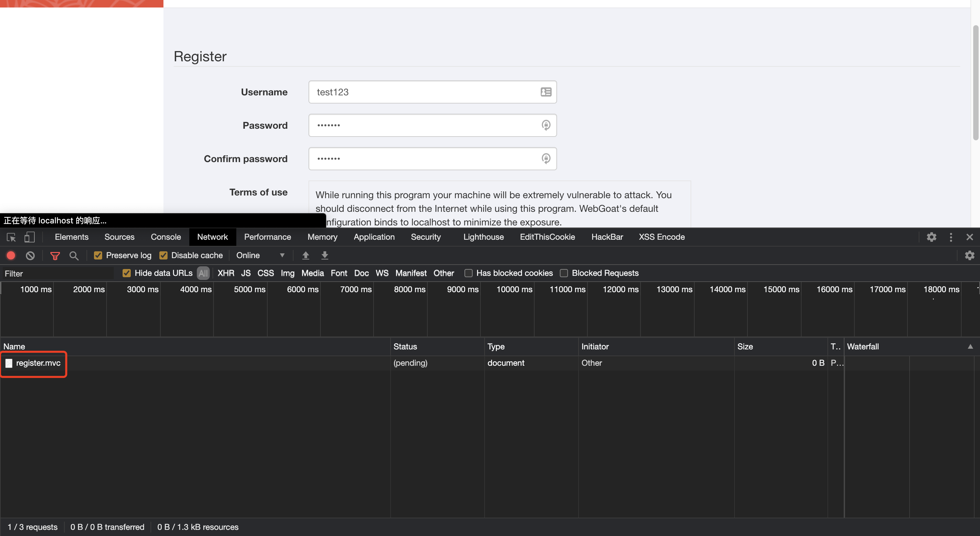Toggle the device toolbar icon
The width and height of the screenshot is (980, 536).
point(29,237)
